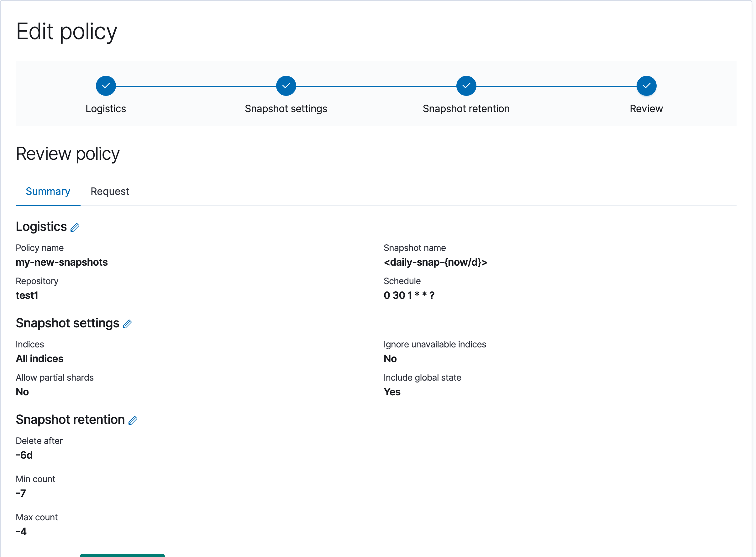This screenshot has width=756, height=557.
Task: Click the Snapshot settings step checkmark circle
Action: pyautogui.click(x=286, y=86)
